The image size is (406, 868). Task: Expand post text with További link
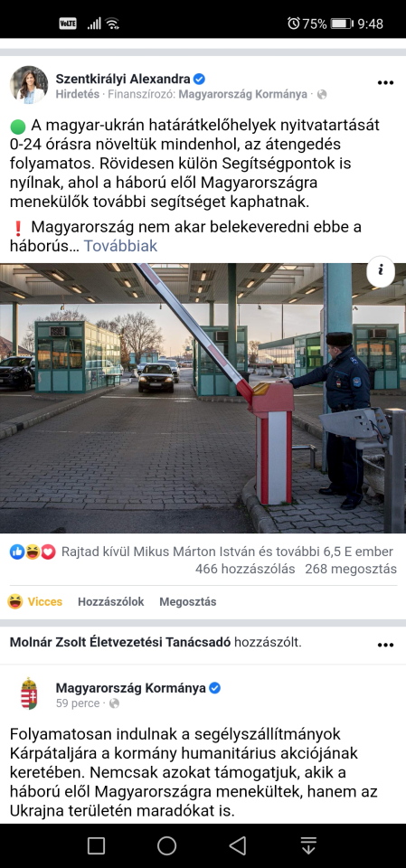coord(120,246)
